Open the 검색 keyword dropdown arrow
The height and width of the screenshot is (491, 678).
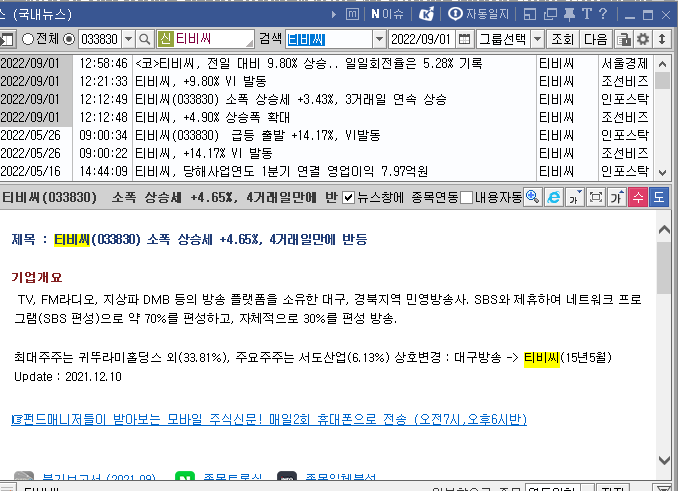pyautogui.click(x=379, y=39)
